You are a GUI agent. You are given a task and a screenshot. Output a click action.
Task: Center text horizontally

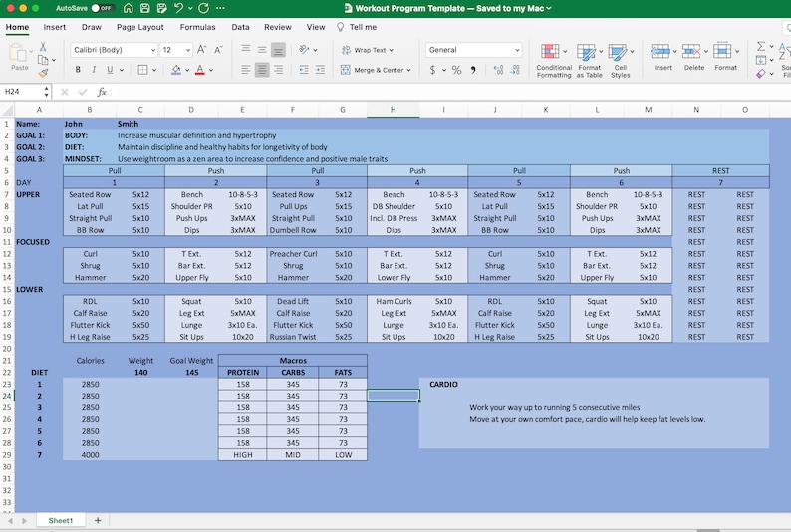point(262,70)
